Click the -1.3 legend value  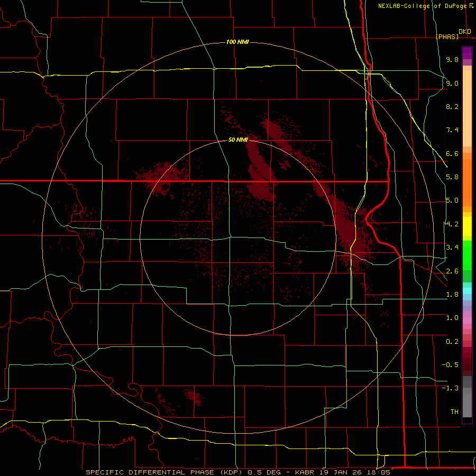click(x=450, y=388)
